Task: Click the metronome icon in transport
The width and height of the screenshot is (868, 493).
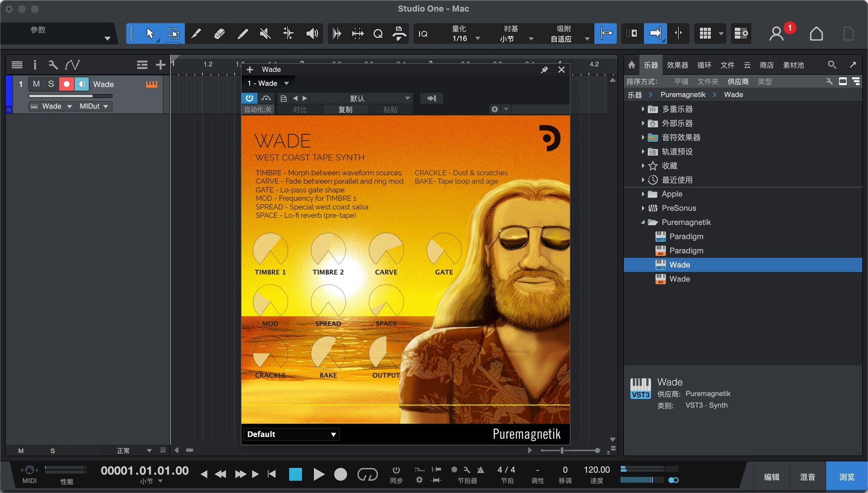Action: 481,470
